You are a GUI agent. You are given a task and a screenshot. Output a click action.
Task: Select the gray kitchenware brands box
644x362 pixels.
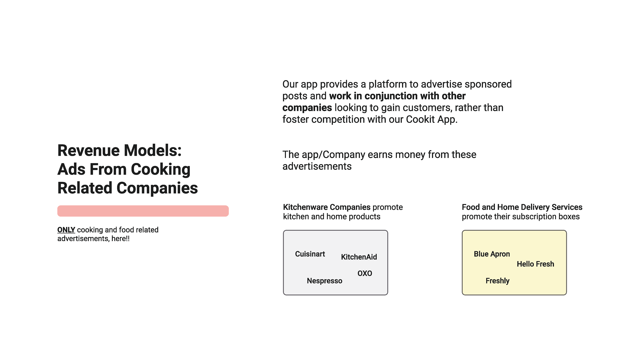point(335,263)
